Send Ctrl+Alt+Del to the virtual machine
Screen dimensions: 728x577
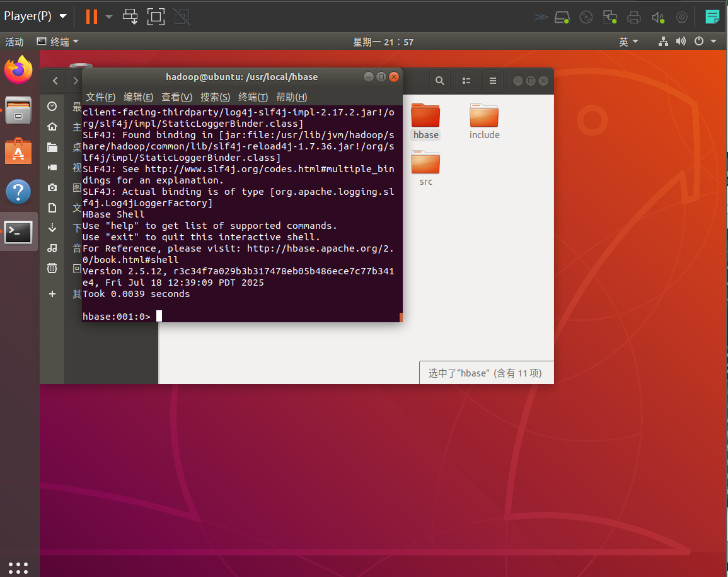pos(130,17)
